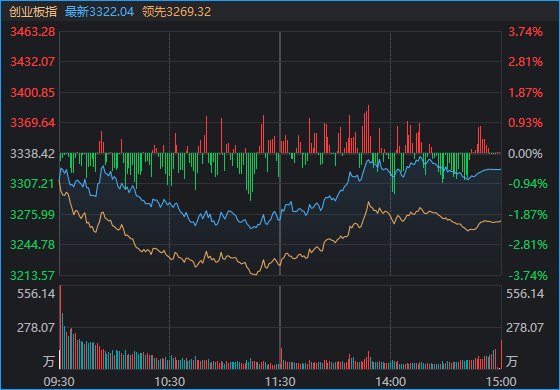Image resolution: width=560 pixels, height=390 pixels.
Task: Click the 0.93% percent label
Action: pyautogui.click(x=525, y=123)
